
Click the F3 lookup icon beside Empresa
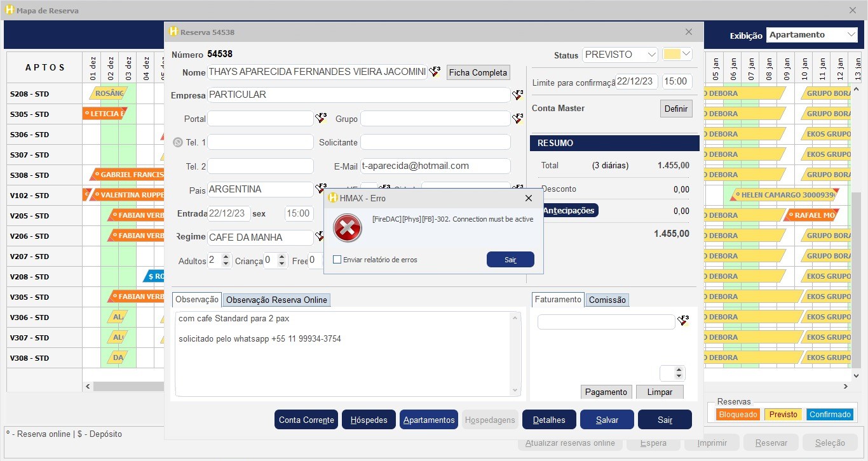point(518,95)
